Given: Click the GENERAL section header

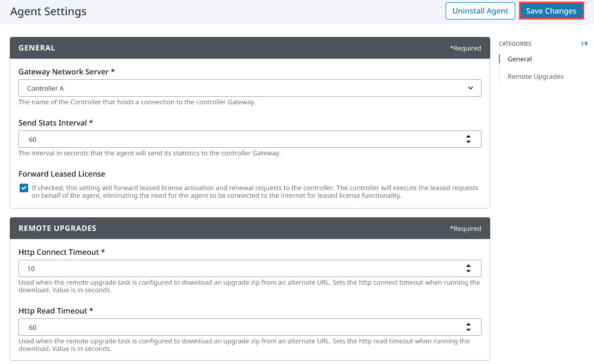Looking at the screenshot, I should click(x=249, y=48).
